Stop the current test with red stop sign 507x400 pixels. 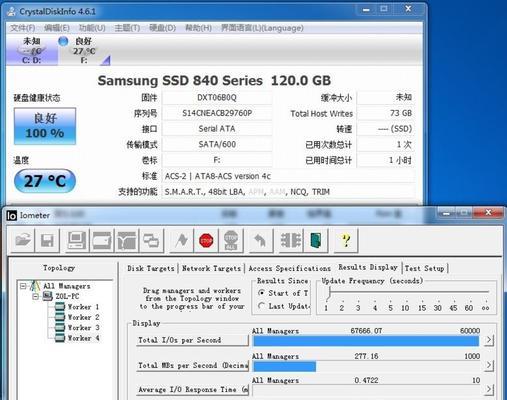[206, 240]
